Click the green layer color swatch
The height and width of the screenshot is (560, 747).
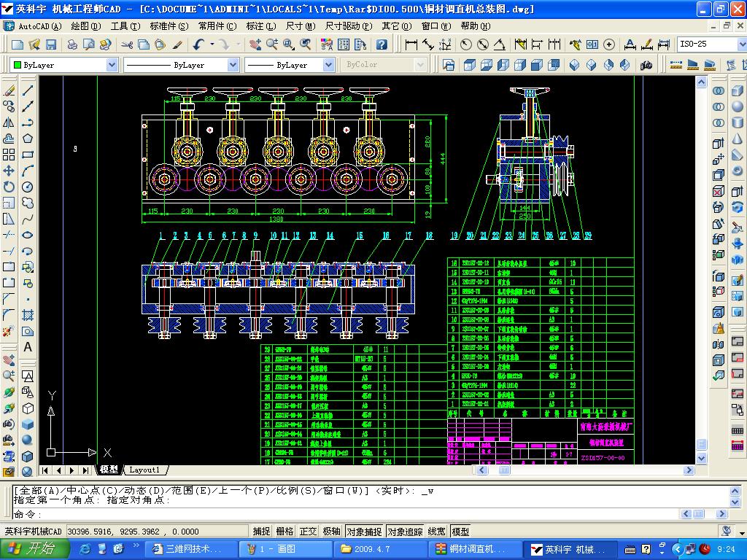click(x=18, y=65)
